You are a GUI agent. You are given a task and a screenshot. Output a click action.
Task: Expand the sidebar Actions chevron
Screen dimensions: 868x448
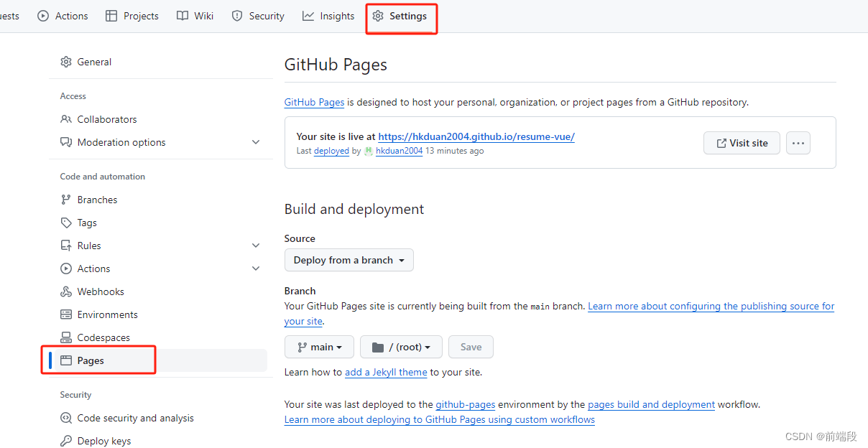(x=256, y=269)
